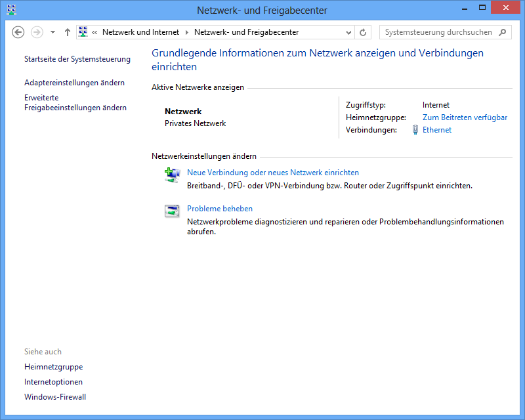Click Zum Beitreten verfügbar link
This screenshot has width=525, height=420.
[465, 117]
